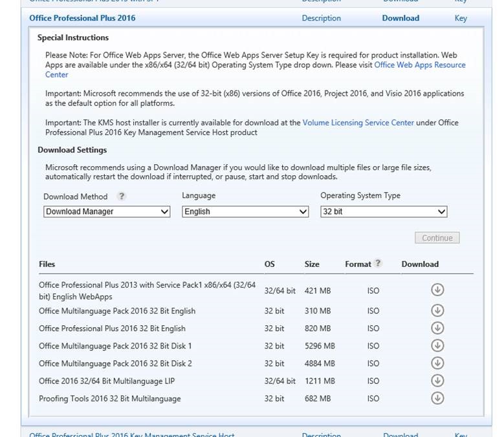The image size is (504, 437).
Task: Show help for Format column
Action: [378, 263]
